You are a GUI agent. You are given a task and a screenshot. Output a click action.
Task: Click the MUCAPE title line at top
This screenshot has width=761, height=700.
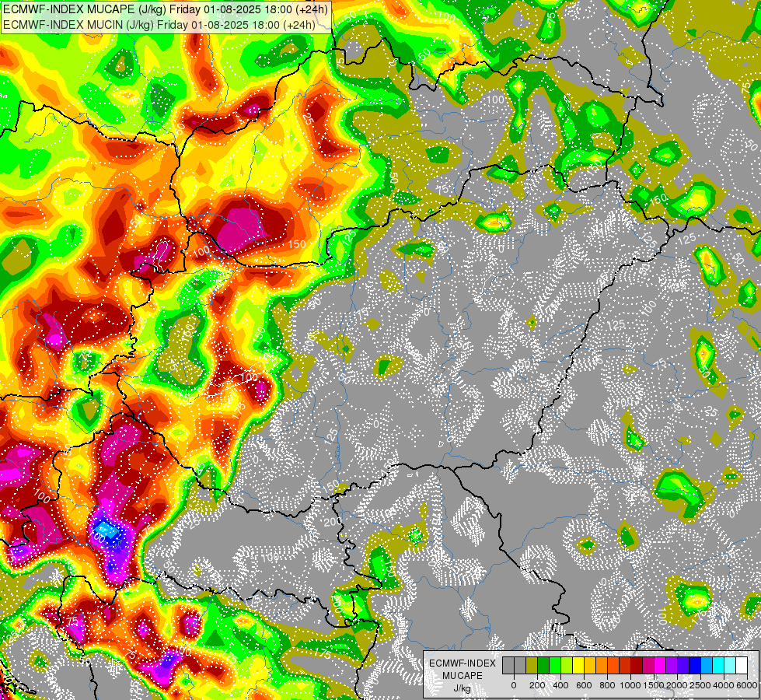coord(165,9)
